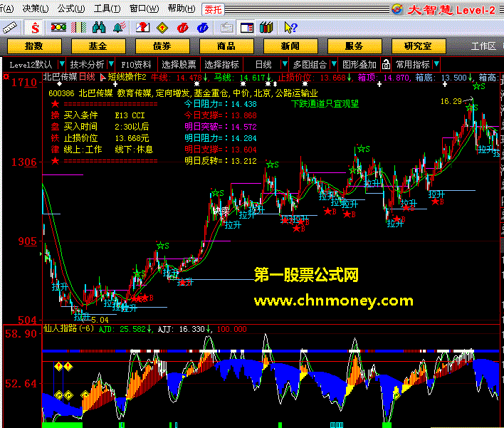Click the 选择指标 tab

(222, 65)
